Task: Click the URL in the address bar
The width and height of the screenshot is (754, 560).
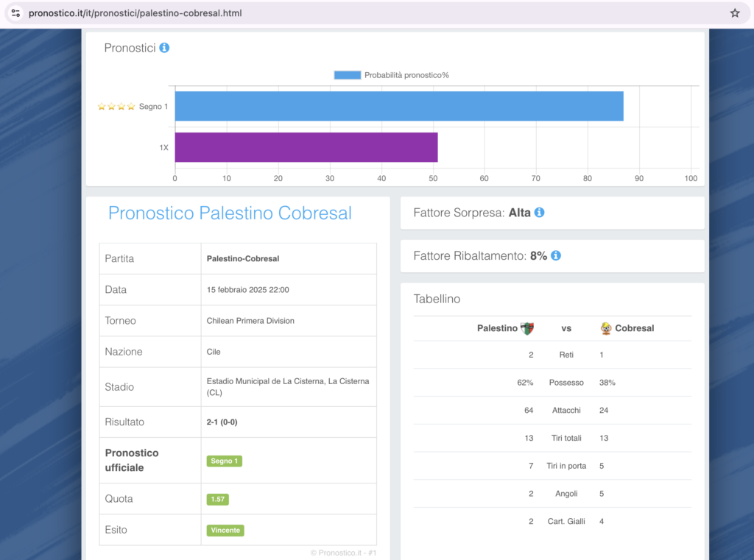Action: (135, 13)
